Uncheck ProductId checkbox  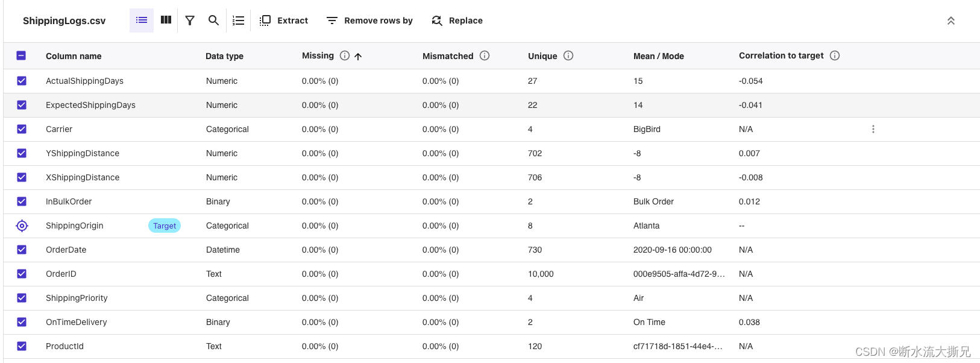click(x=22, y=346)
